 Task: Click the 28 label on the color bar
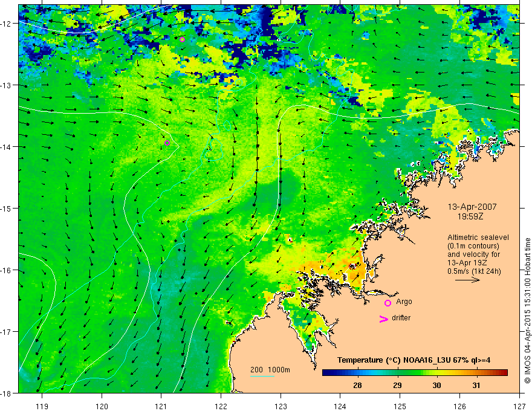pos(357,385)
